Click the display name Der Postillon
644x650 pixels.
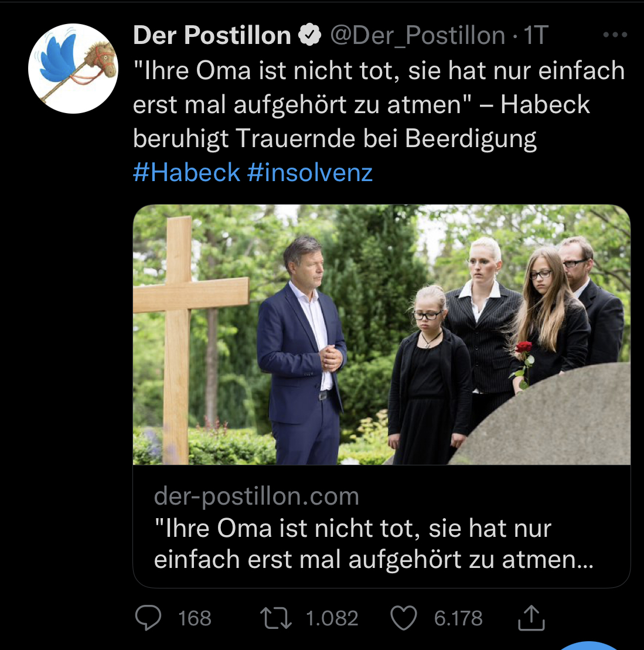(212, 36)
